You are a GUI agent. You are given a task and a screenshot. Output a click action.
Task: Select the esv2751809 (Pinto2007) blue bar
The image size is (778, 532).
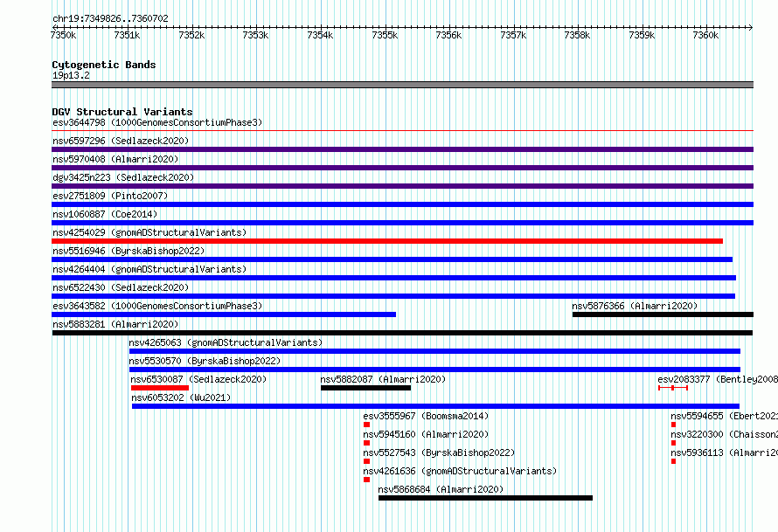pyautogui.click(x=402, y=204)
